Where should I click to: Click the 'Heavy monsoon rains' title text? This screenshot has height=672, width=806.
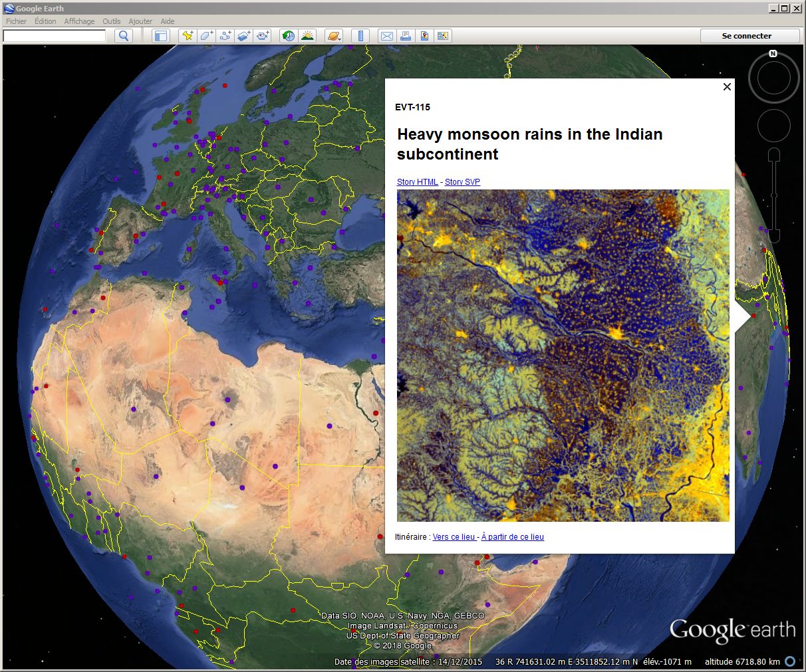pos(530,144)
